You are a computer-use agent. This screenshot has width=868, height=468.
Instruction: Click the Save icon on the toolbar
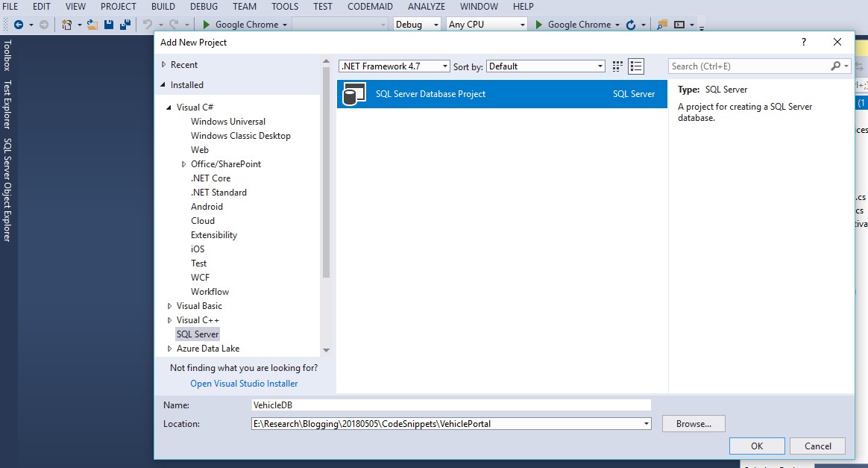coord(108,24)
